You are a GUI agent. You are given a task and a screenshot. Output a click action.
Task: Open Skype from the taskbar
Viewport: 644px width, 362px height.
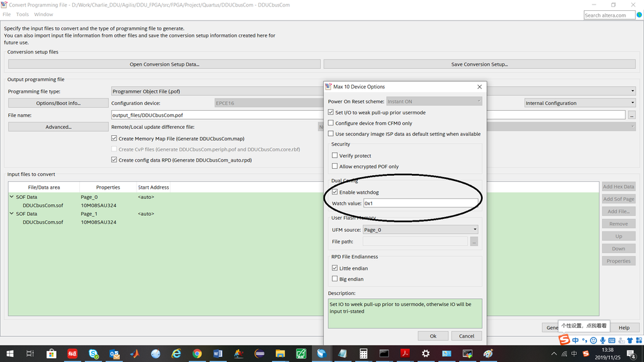point(93,354)
